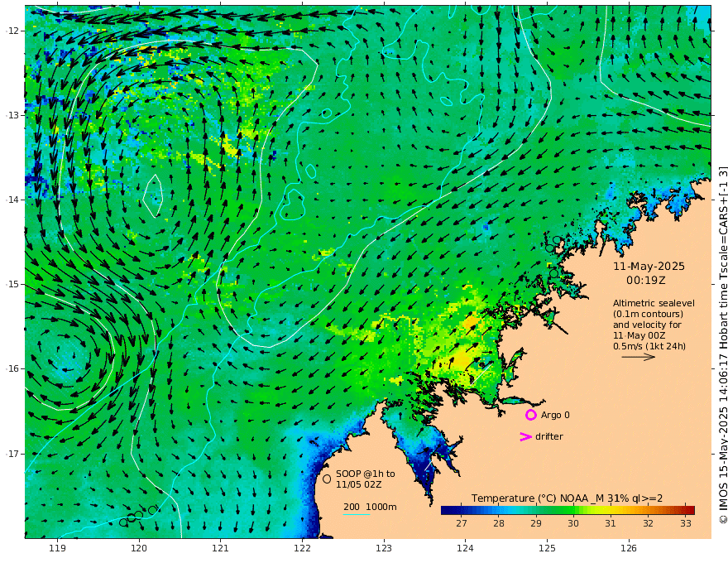The width and height of the screenshot is (728, 563).
Task: Click the longitude axis label 119
Action: click(x=57, y=549)
